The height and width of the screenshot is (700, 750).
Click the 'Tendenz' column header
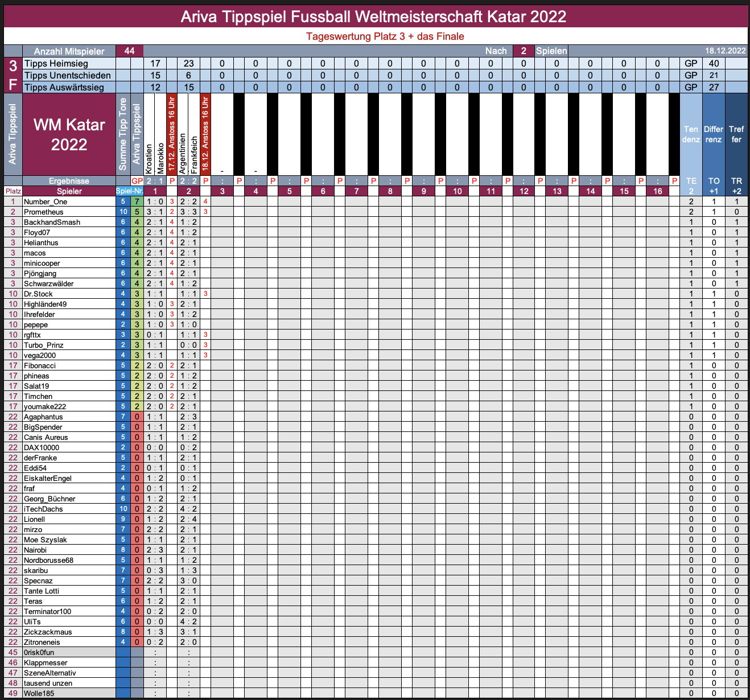tap(691, 134)
